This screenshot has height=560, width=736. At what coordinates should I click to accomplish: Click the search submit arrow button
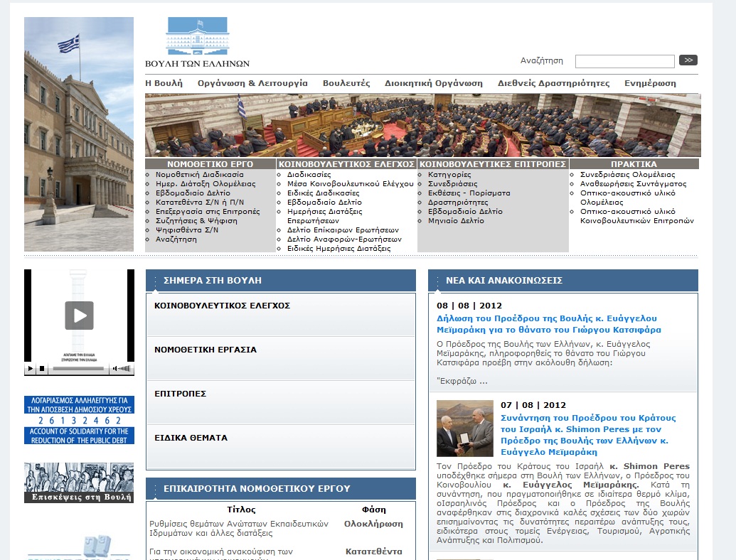[x=688, y=60]
